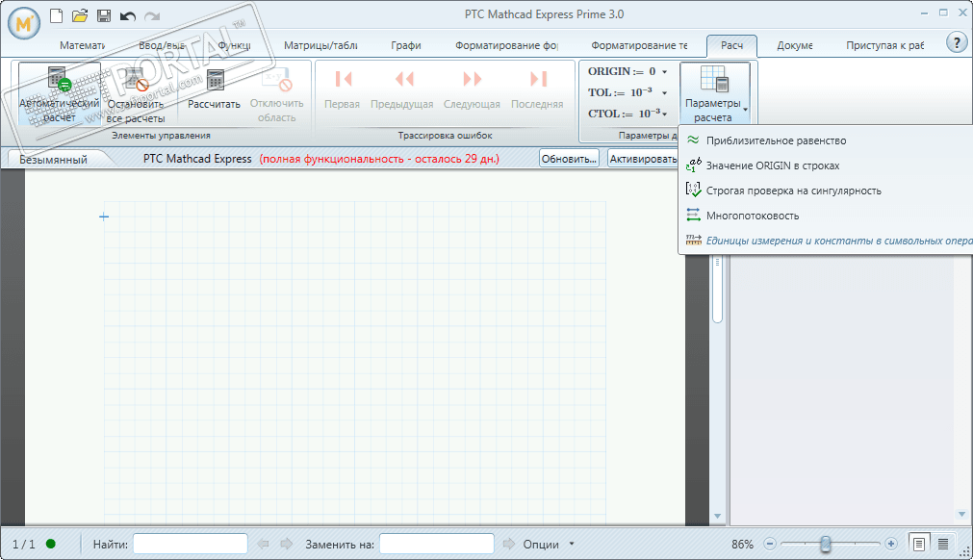This screenshot has height=560, width=973.
Task: Save the worksheet with the floppy disk icon
Action: (104, 15)
